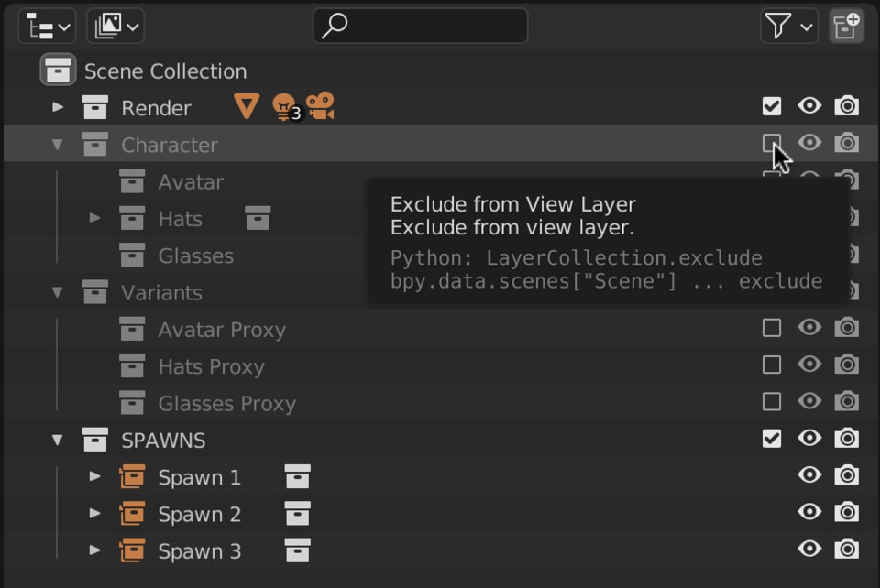
Task: Expand the Render collection
Action: (57, 106)
